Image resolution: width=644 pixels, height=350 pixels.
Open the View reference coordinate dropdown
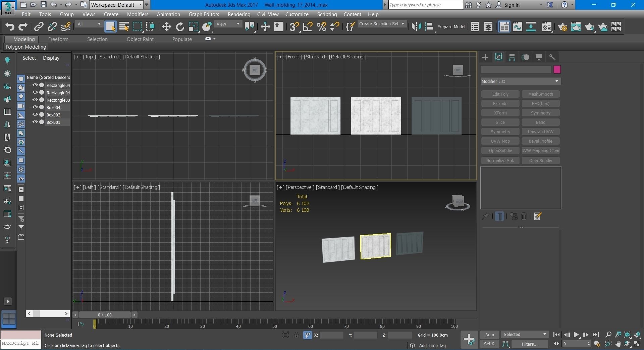click(x=228, y=24)
